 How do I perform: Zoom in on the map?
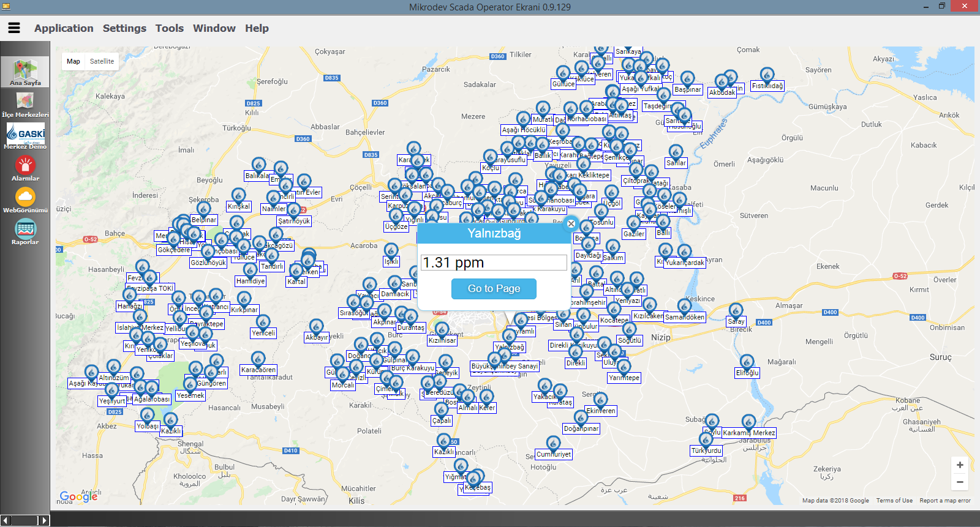click(960, 465)
